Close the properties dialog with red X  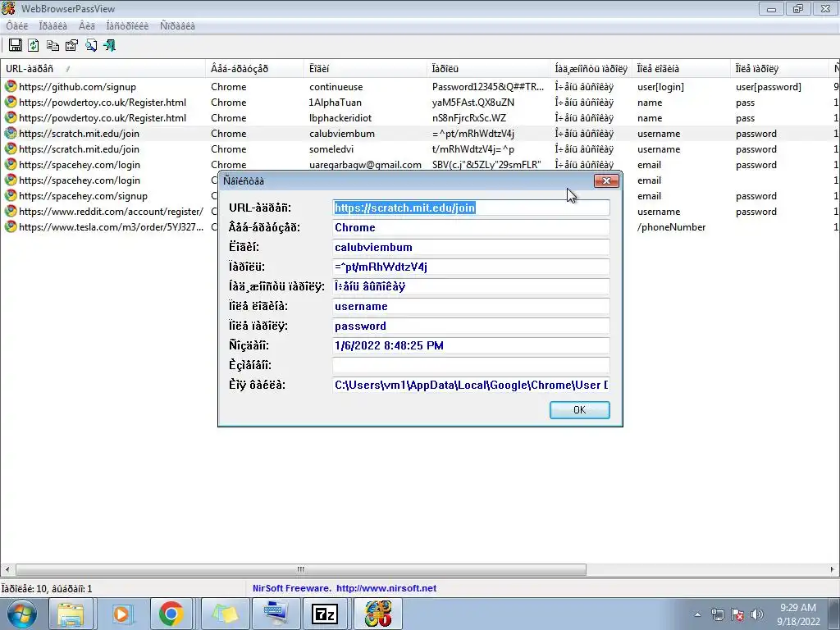tap(606, 181)
